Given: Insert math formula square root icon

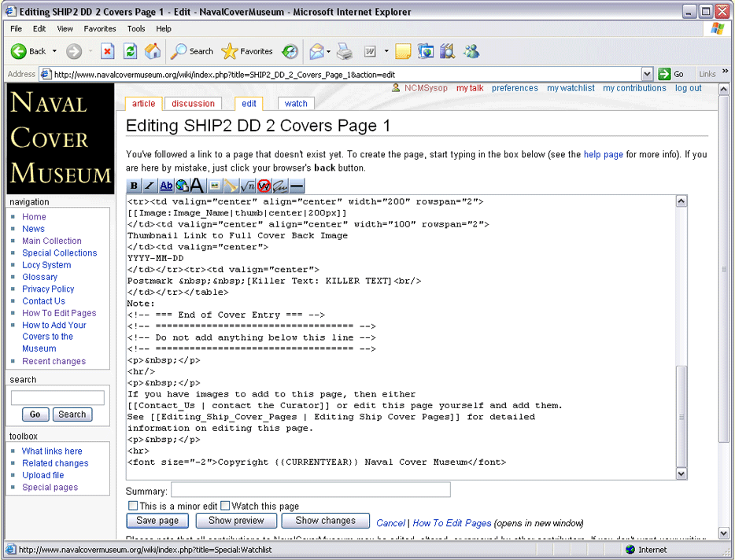Looking at the screenshot, I should click(x=247, y=186).
